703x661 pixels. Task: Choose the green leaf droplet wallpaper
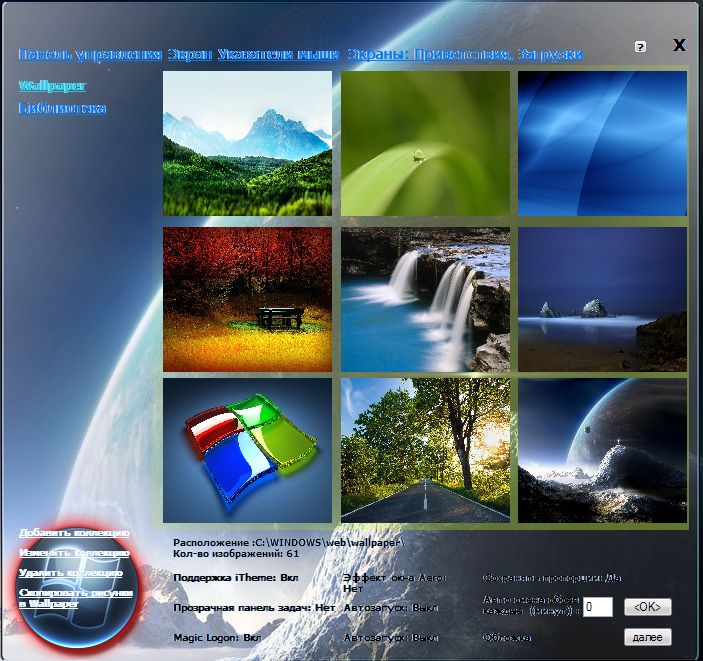(x=425, y=144)
